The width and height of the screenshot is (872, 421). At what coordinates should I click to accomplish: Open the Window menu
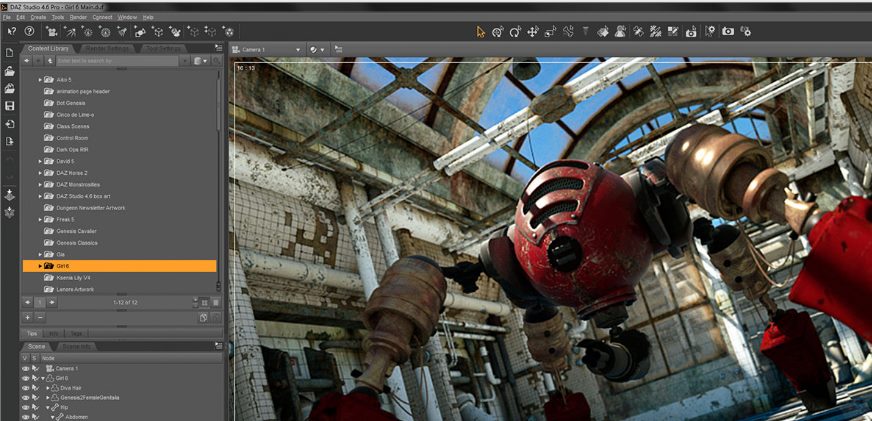(x=127, y=17)
